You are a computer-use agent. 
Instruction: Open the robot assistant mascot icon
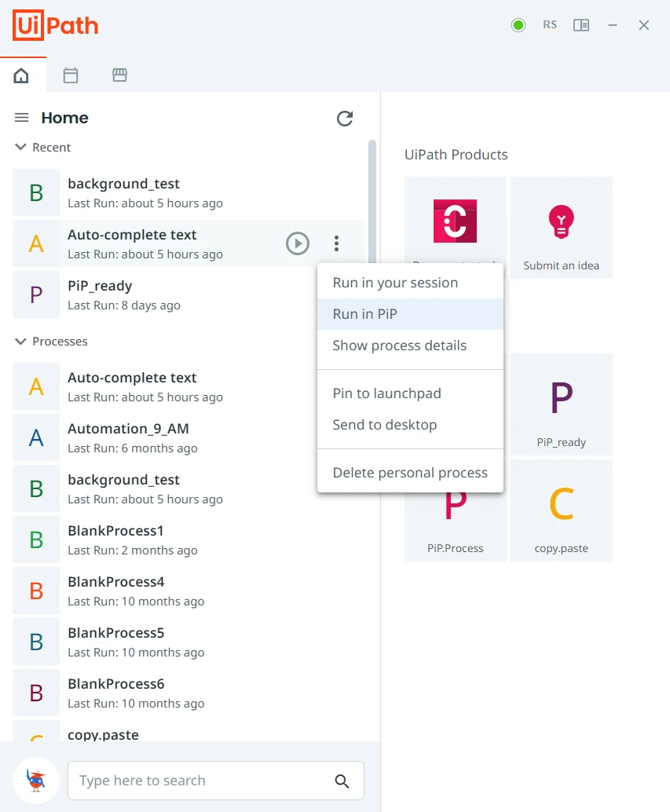point(36,781)
